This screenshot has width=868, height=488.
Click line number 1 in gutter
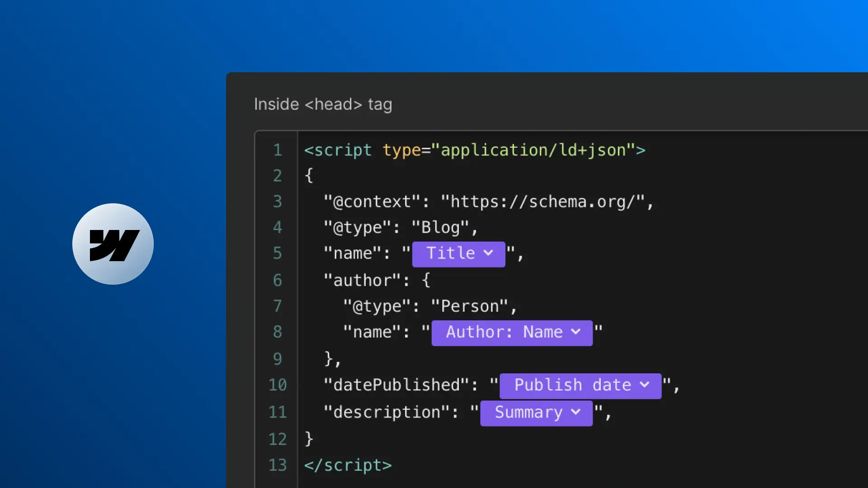278,150
